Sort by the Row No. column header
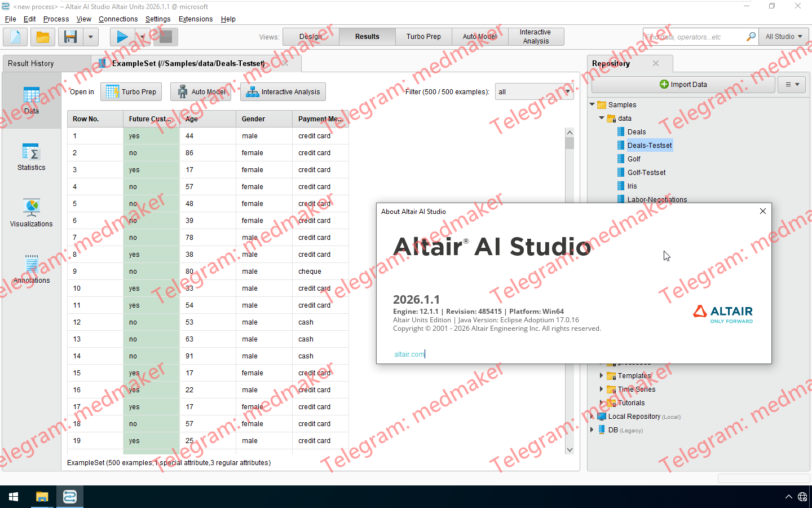 95,119
